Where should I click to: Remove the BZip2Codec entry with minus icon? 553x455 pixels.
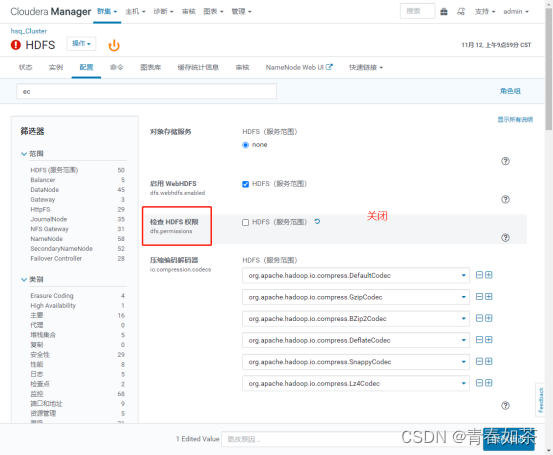click(x=479, y=318)
